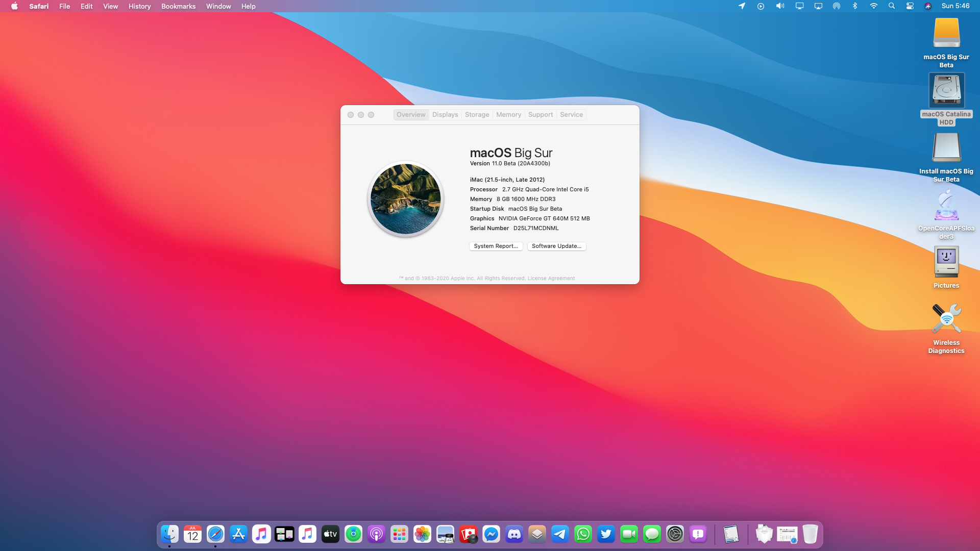Viewport: 980px width, 551px height.
Task: Launch Preview from the dock
Action: tap(445, 534)
